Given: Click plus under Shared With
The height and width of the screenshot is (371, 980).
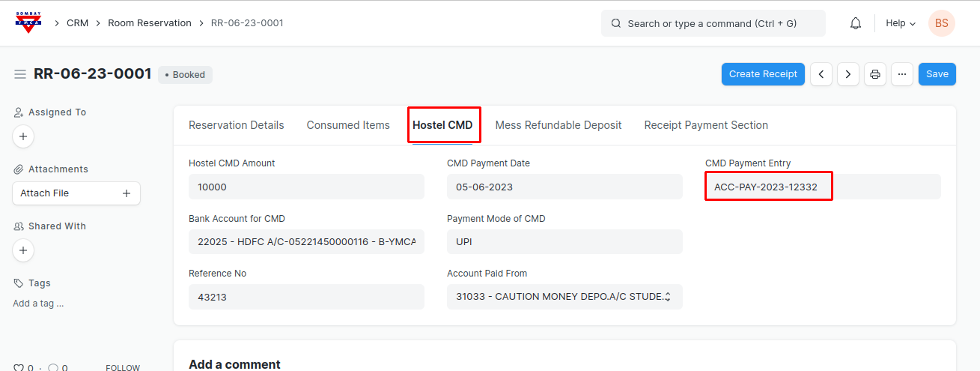Looking at the screenshot, I should click(x=23, y=250).
